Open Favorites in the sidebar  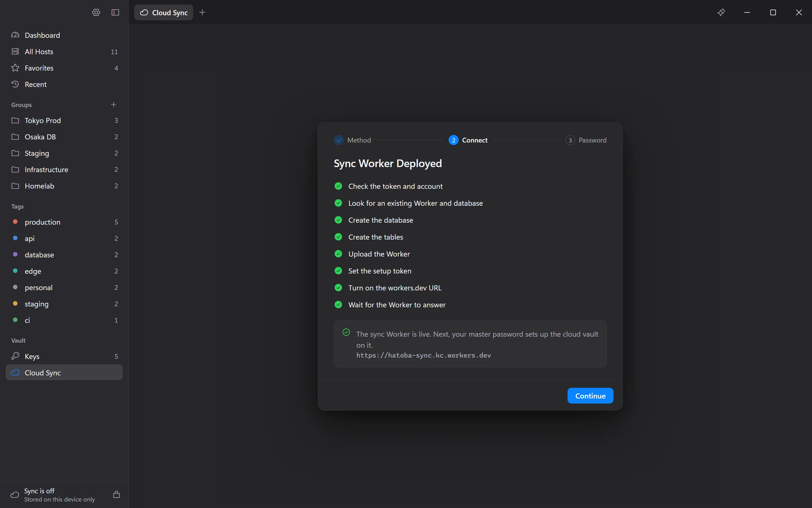[x=64, y=68]
